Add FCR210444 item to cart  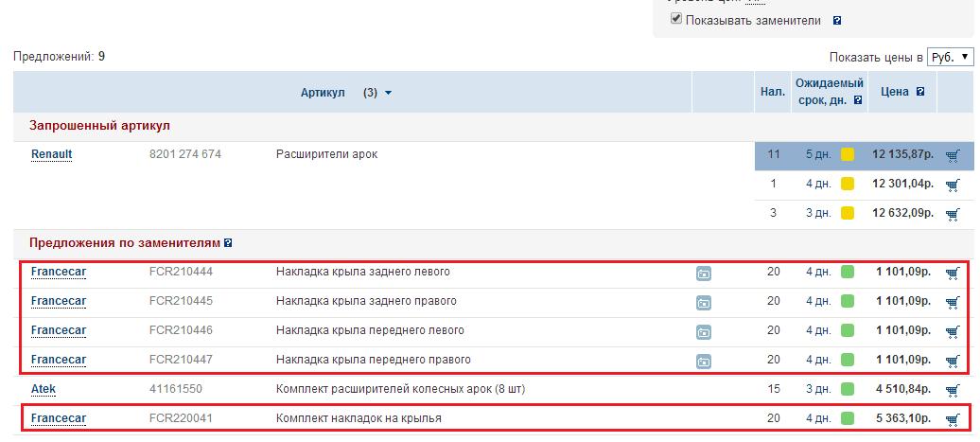click(x=953, y=274)
